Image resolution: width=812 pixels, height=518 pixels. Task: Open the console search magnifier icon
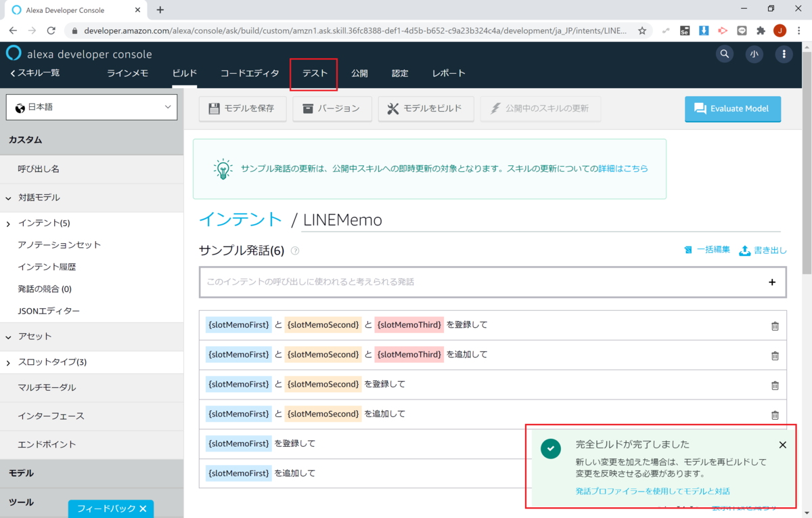[x=724, y=54]
